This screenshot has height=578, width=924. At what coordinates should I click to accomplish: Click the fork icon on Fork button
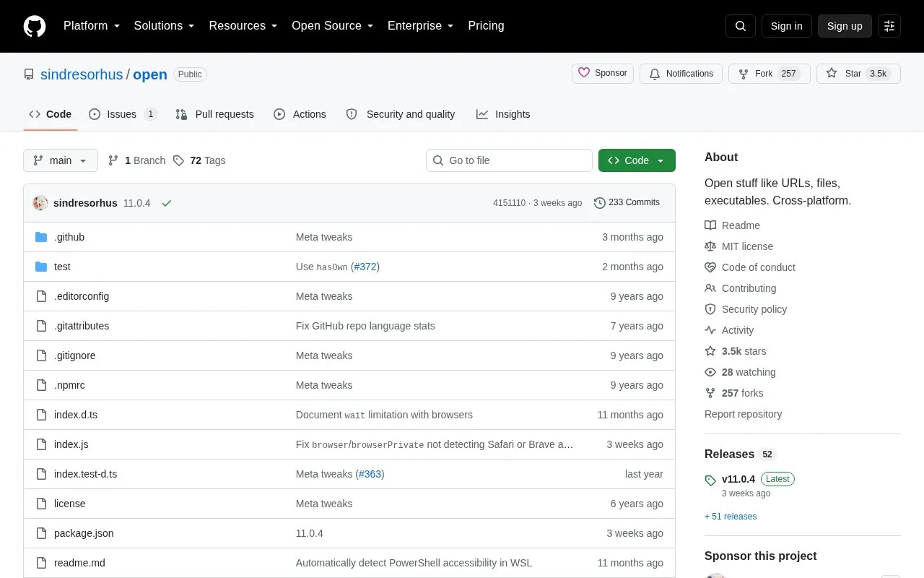[x=744, y=74]
